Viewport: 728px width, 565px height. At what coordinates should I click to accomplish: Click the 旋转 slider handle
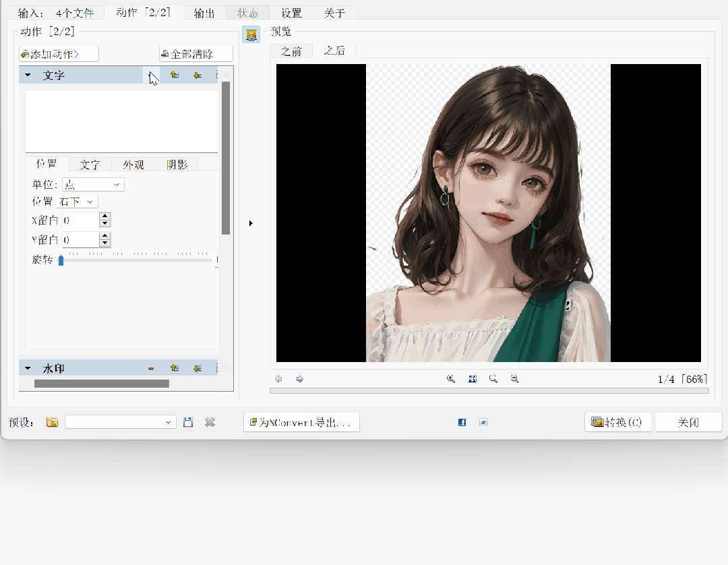pos(61,260)
